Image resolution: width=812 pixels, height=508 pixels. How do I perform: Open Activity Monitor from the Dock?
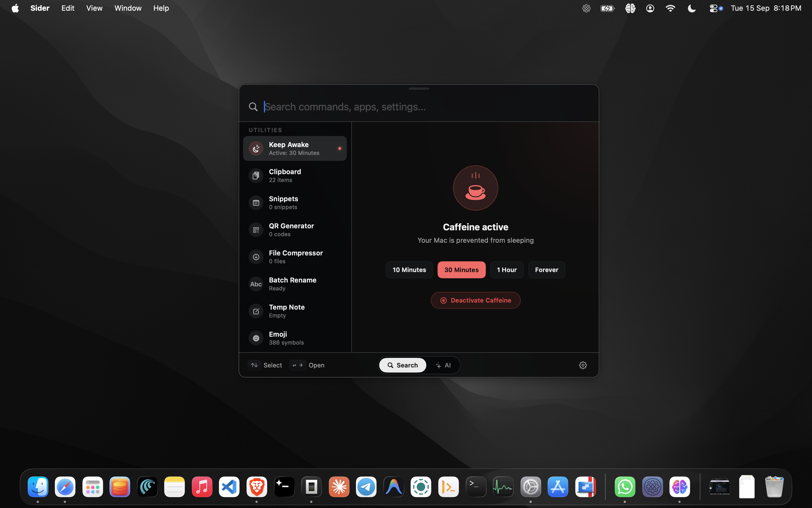503,487
